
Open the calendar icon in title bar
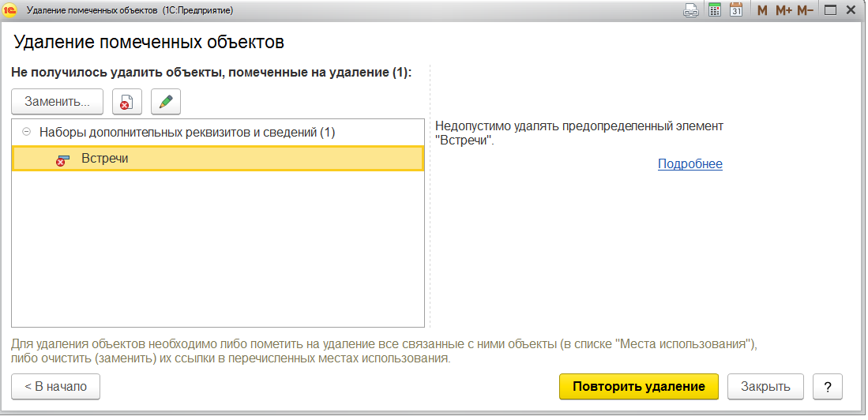tap(735, 10)
